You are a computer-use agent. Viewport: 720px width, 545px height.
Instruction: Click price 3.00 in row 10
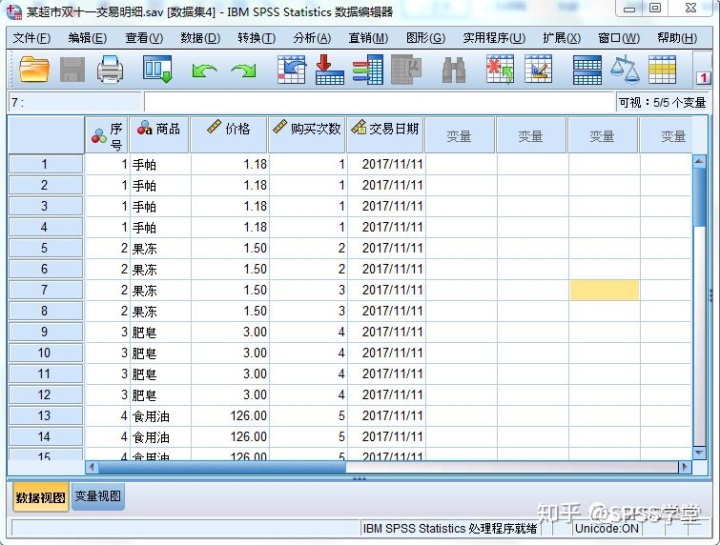[229, 353]
